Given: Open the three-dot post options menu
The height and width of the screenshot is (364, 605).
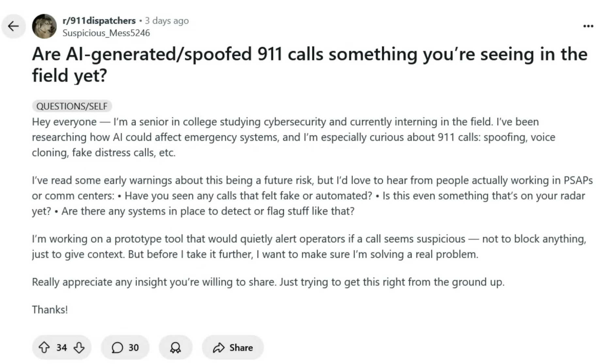Looking at the screenshot, I should (588, 26).
